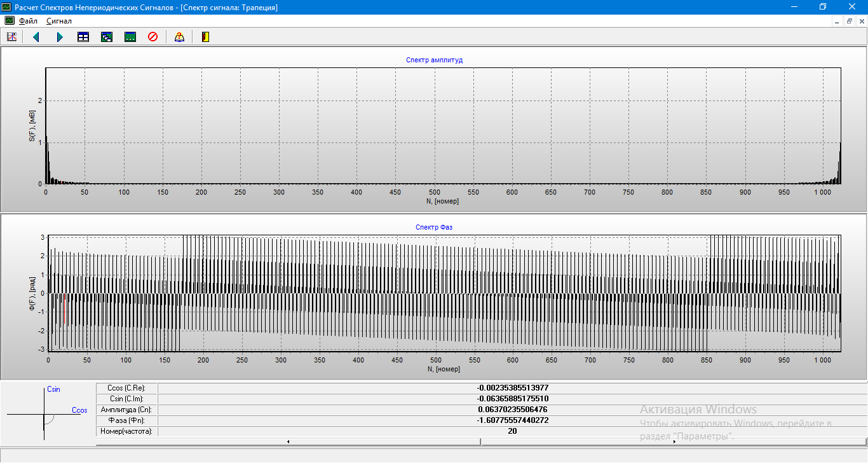Image resolution: width=868 pixels, height=463 pixels.
Task: Click the harmonic scrollbar left arrow
Action: tap(288, 441)
